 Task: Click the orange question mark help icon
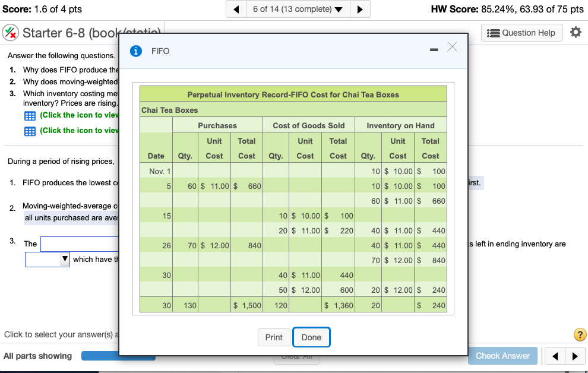pos(580,334)
